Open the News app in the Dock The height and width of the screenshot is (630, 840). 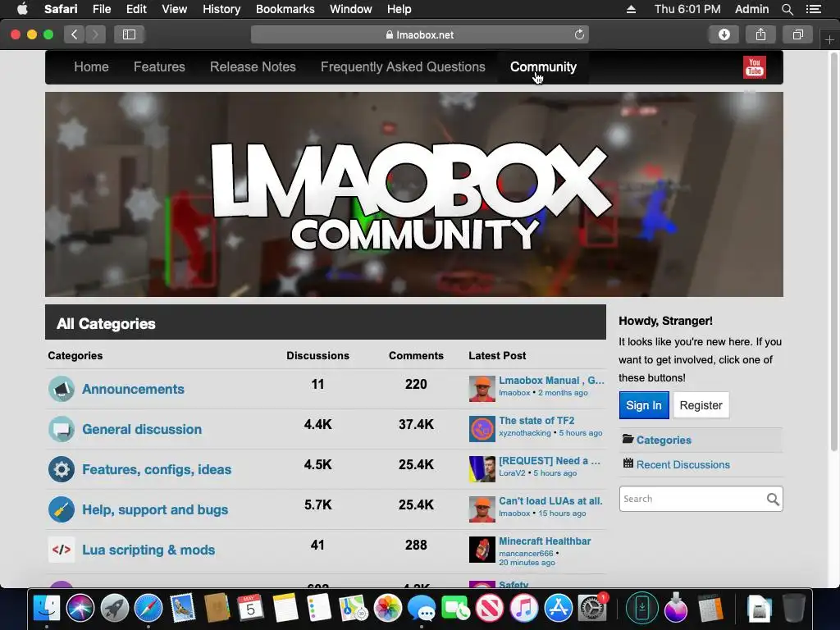click(490, 608)
